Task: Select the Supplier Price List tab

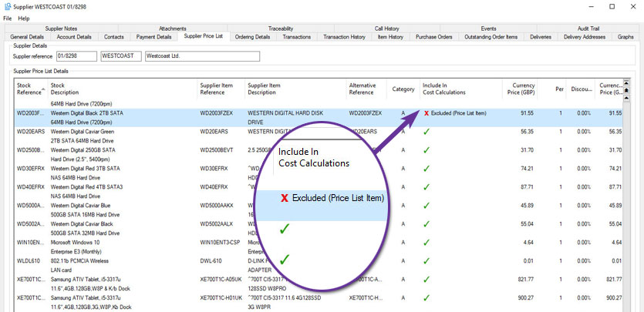Action: pyautogui.click(x=204, y=36)
